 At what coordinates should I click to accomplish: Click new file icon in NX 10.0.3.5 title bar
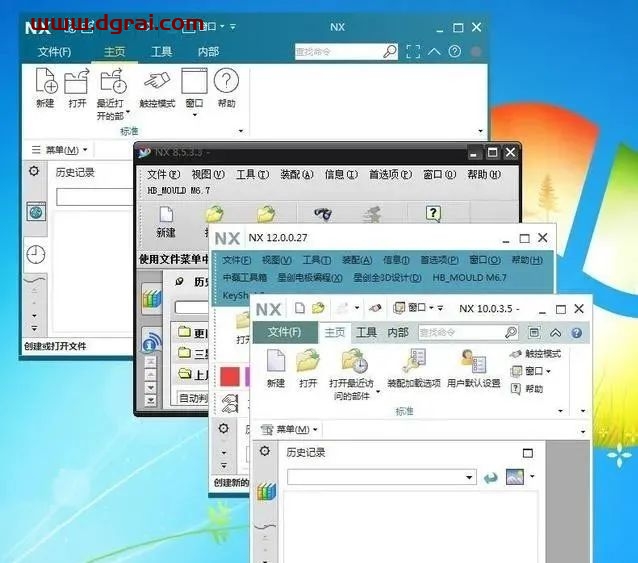click(300, 308)
